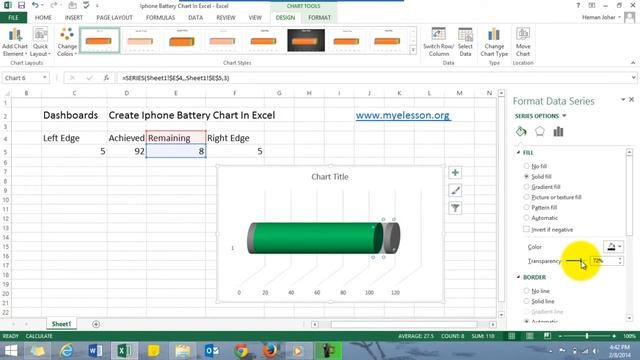640x360 pixels.
Task: Click Move Chart button
Action: pos(523,42)
